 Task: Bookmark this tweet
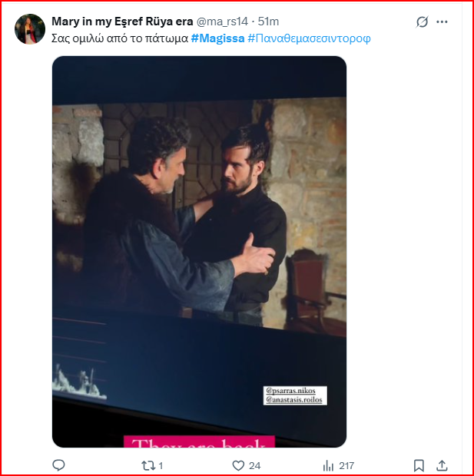419,465
